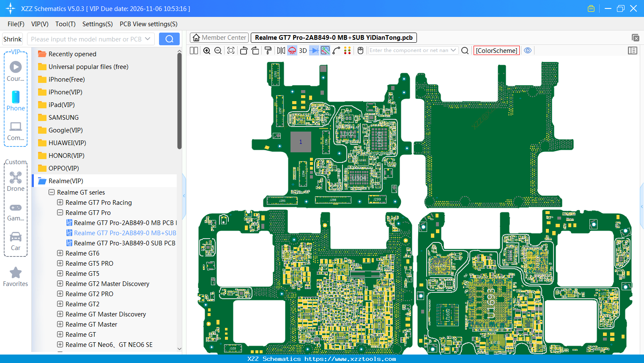Screen dimensions: 644x363
Task: Rotate the board clockwise
Action: coord(255,50)
